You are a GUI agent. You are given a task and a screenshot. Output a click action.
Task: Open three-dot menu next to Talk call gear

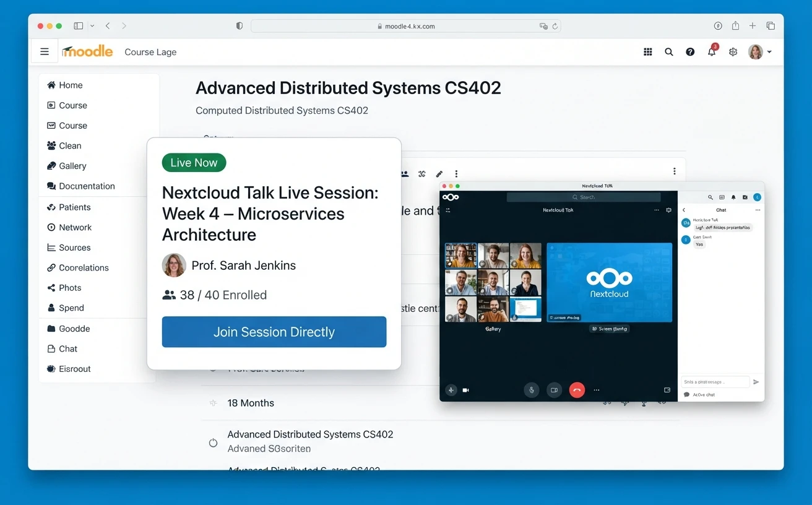[x=657, y=210]
